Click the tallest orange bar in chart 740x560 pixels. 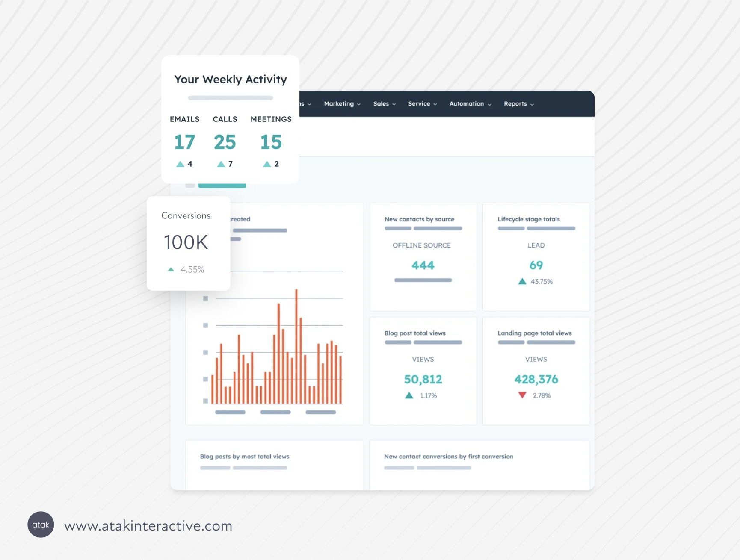tap(296, 346)
